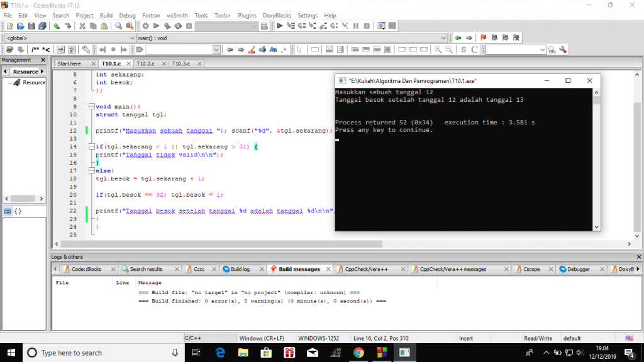Click the editor horizontal scrollbar
Viewport: 644px width, 362px height.
(x=343, y=244)
